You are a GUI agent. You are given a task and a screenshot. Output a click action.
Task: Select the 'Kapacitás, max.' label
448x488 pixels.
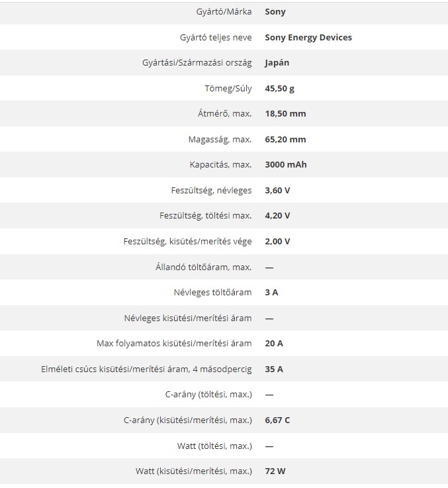pos(220,165)
